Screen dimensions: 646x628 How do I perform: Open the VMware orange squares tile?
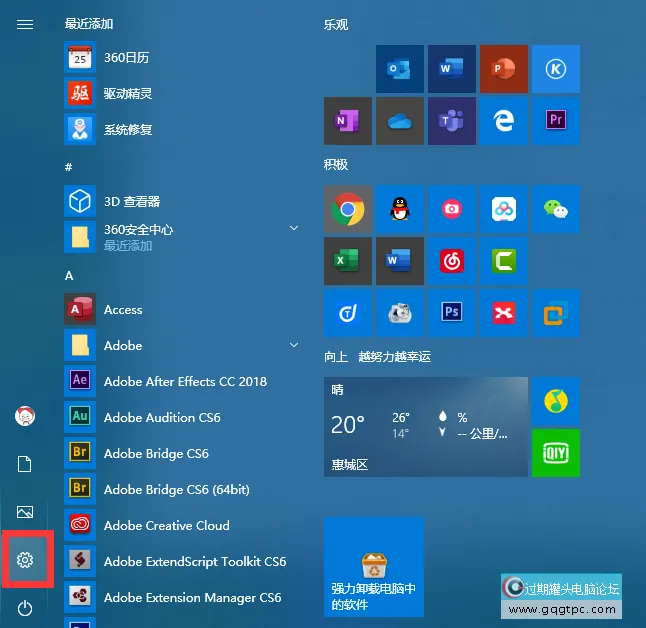(555, 313)
